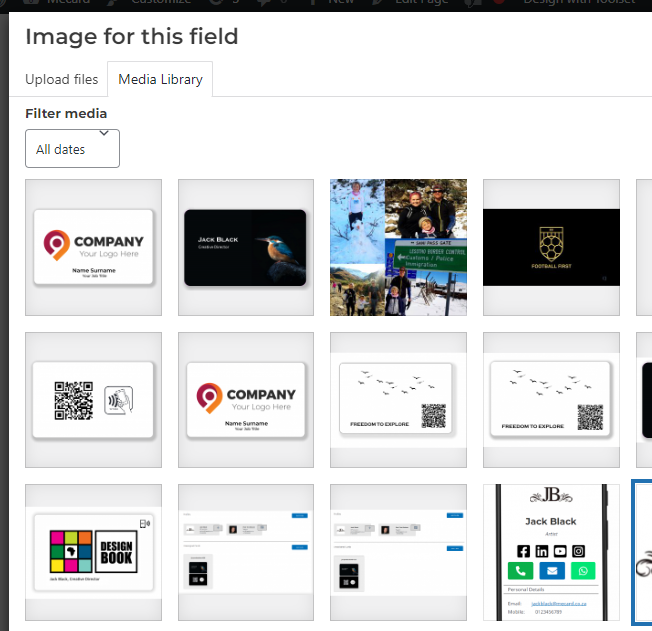Choose the Jack Black kingfisher card image
Screen dimensions: 652x631
tap(246, 247)
